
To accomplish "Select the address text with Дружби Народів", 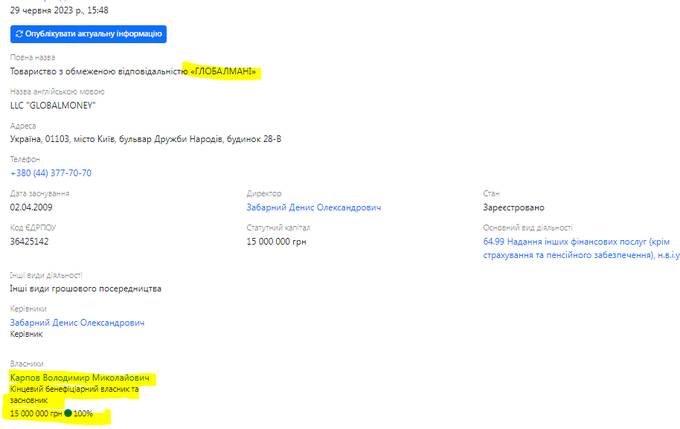I will (x=146, y=139).
